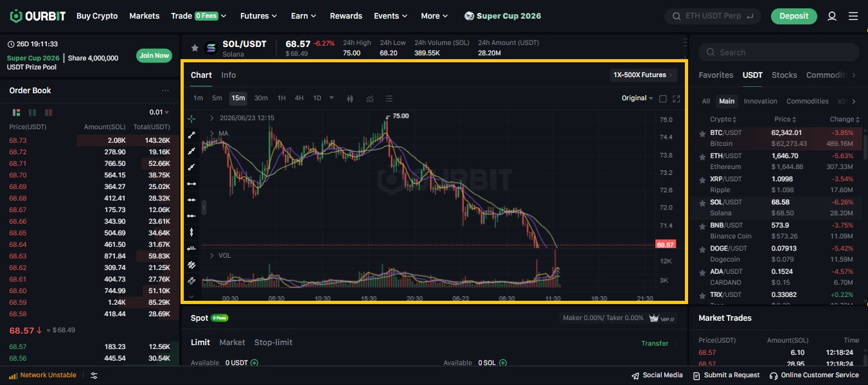Viewport: 868px width, 385px height.
Task: Toggle favorite star for BNB/USDT
Action: coord(702,226)
